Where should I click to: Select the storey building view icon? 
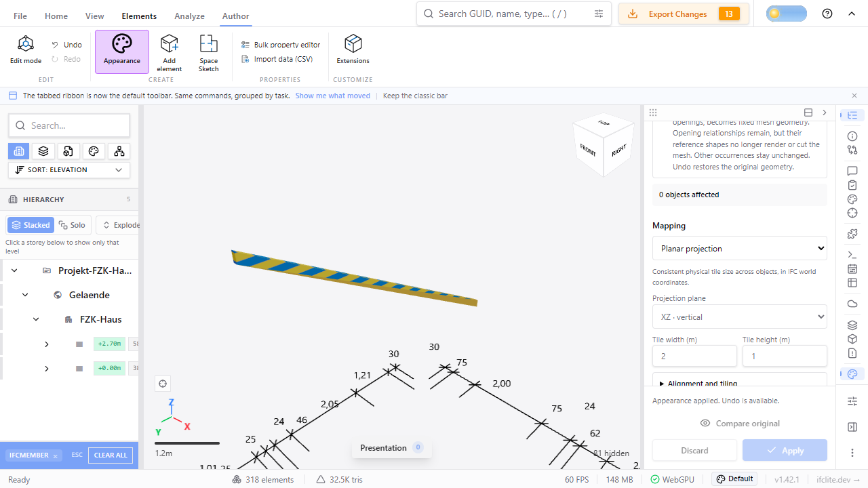point(19,151)
